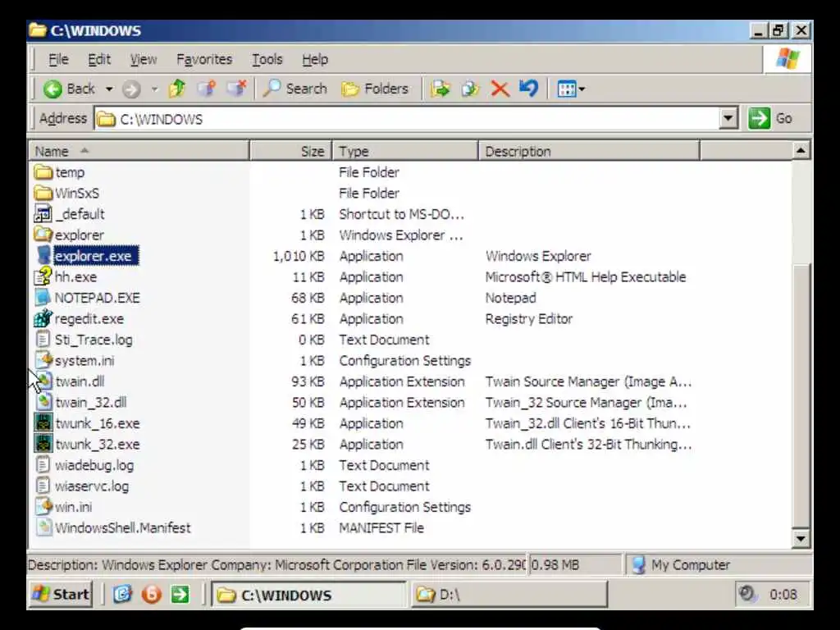Click the vertical scrollbar thumb

click(801, 395)
